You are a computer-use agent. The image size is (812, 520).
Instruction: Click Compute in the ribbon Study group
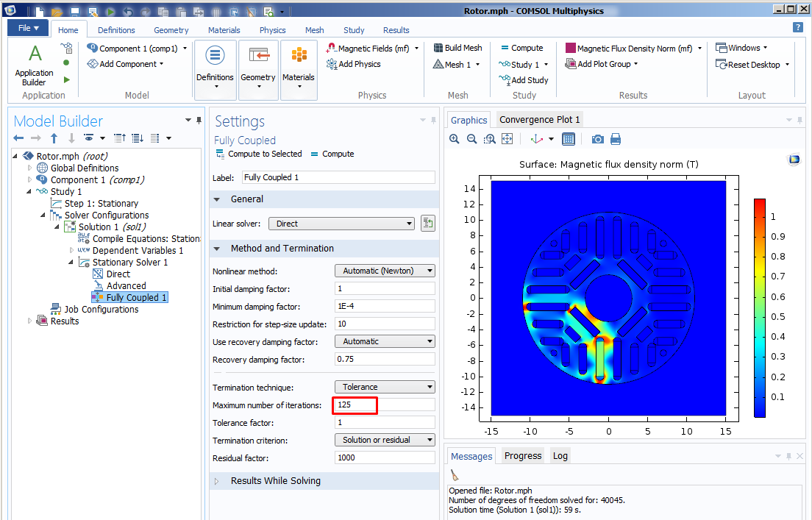521,48
